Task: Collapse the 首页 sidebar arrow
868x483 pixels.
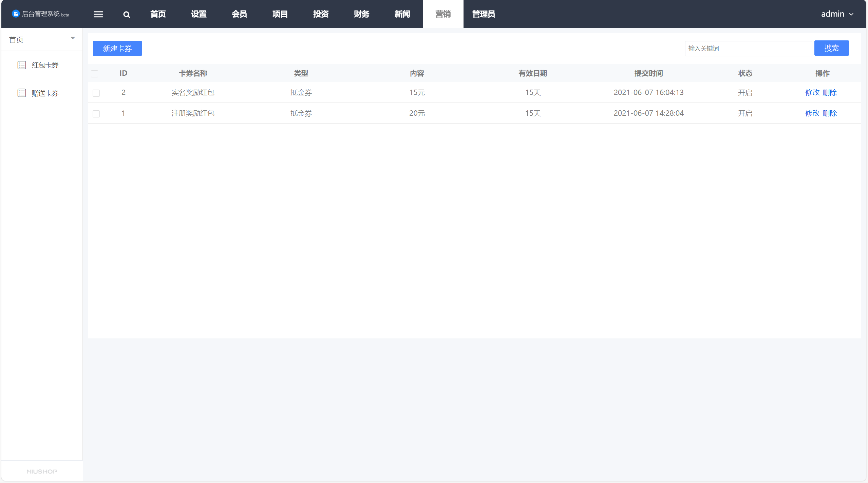Action: 73,38
